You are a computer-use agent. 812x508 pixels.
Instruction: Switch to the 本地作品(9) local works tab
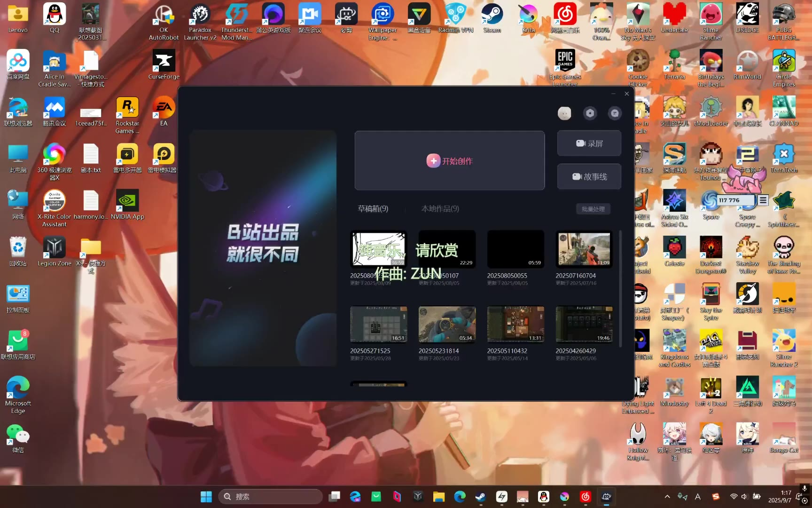(440, 208)
